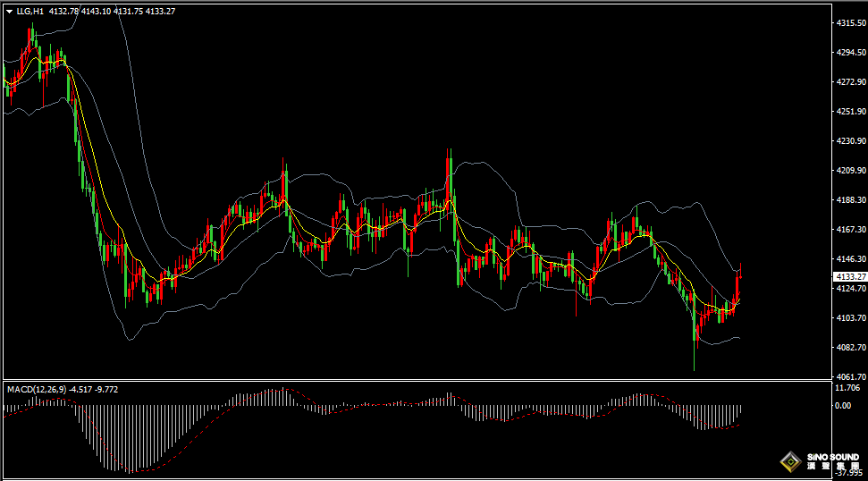
Task: Select the current price tag 4133.27
Action: click(851, 276)
